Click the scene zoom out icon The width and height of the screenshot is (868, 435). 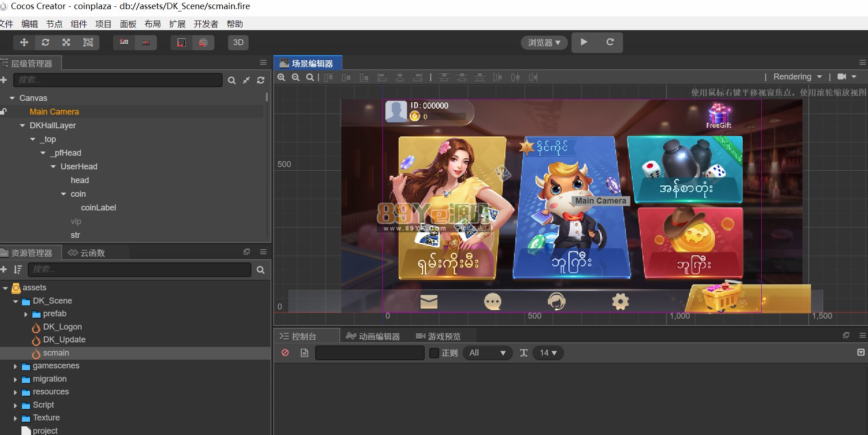pos(296,77)
